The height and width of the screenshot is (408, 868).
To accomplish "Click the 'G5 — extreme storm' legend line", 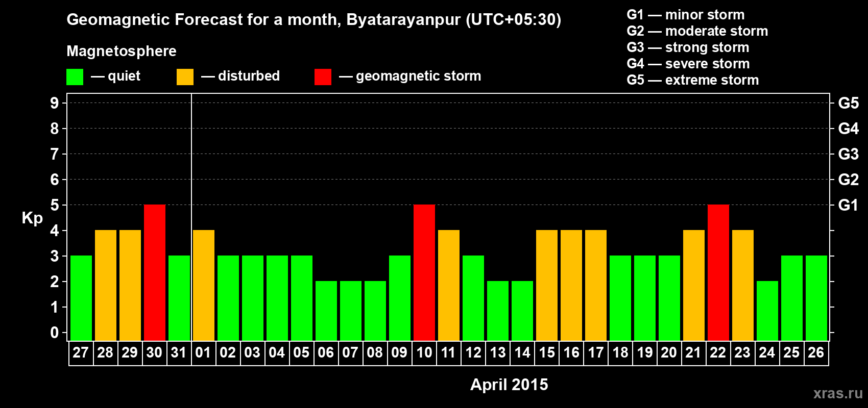I will click(693, 80).
